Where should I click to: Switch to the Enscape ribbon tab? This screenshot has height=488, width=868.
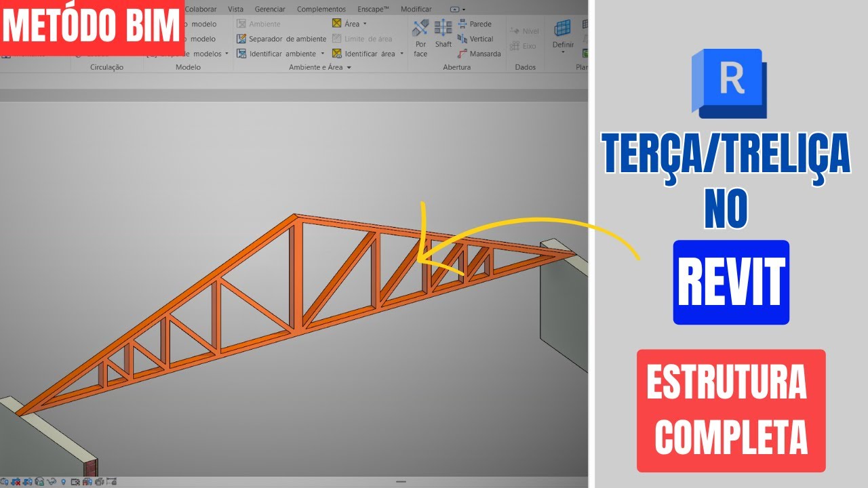click(x=373, y=9)
